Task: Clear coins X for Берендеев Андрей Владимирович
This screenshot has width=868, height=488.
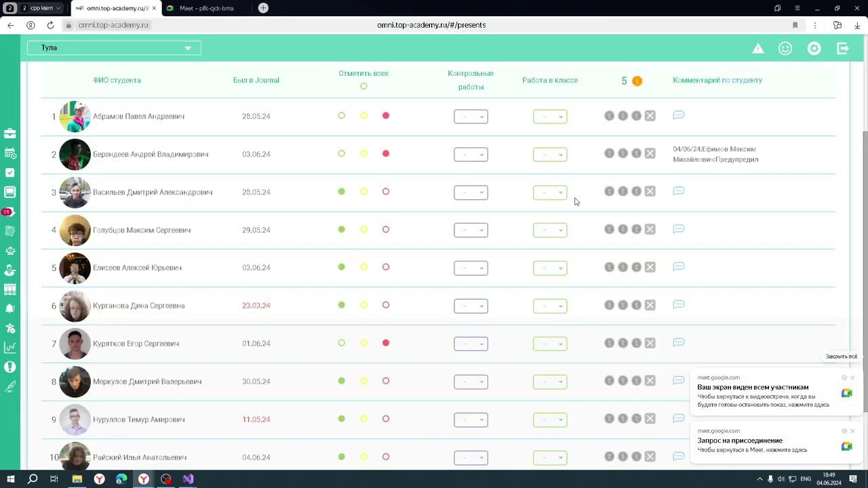Action: pyautogui.click(x=650, y=154)
